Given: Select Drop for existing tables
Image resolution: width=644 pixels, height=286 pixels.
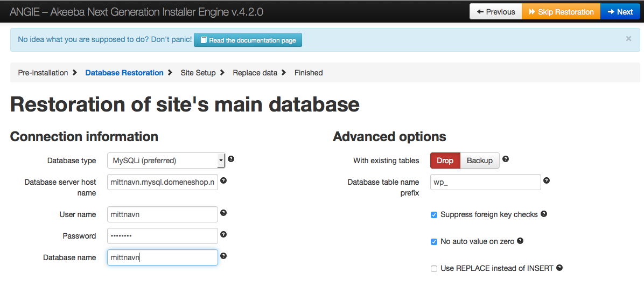Looking at the screenshot, I should click(x=445, y=161).
